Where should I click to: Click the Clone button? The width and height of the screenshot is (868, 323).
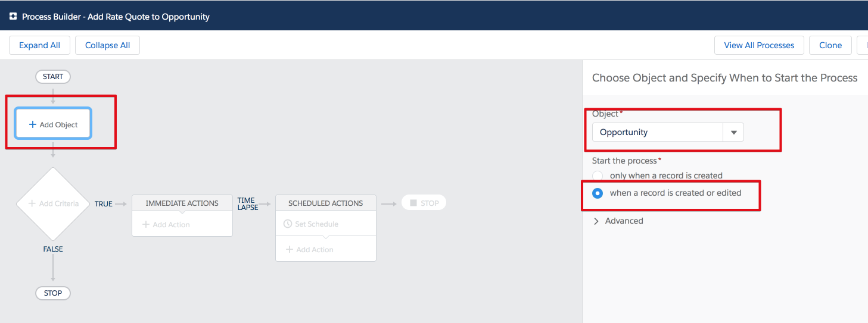(x=830, y=45)
